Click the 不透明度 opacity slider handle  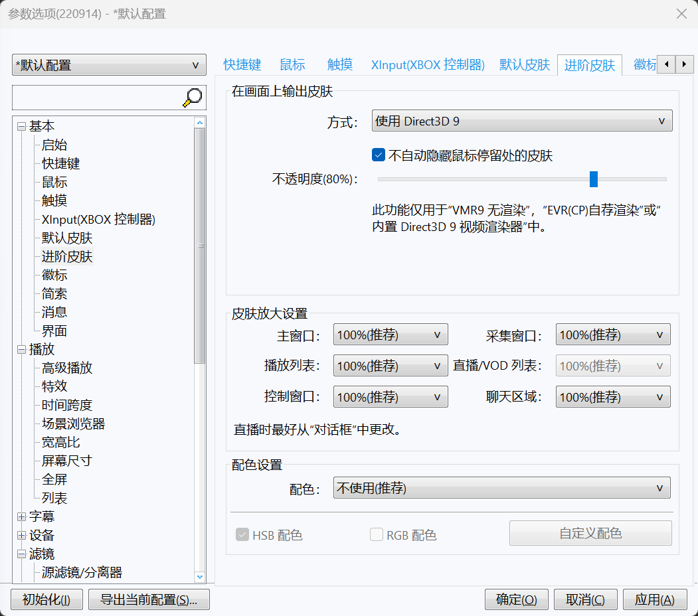594,179
